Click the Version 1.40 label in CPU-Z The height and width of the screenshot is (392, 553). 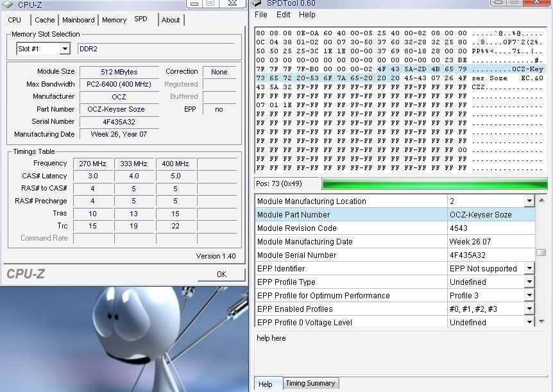click(x=216, y=256)
